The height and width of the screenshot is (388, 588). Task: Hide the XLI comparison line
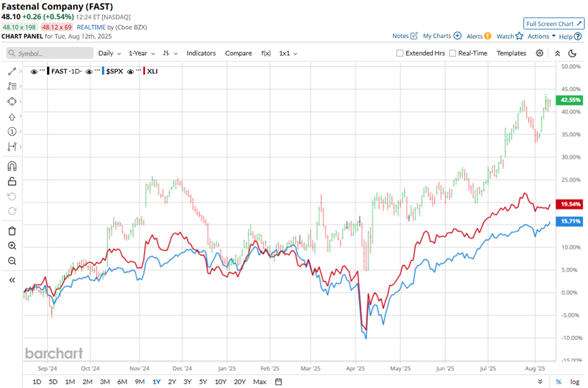(x=130, y=71)
